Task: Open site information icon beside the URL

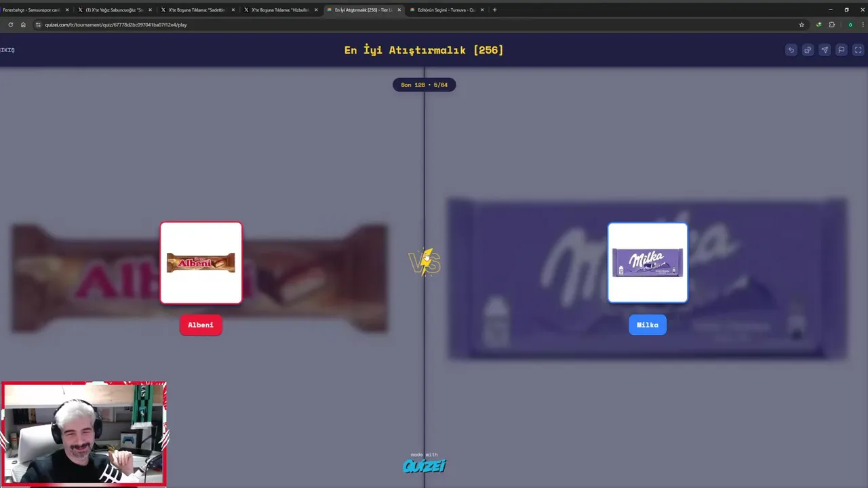Action: 38,24
